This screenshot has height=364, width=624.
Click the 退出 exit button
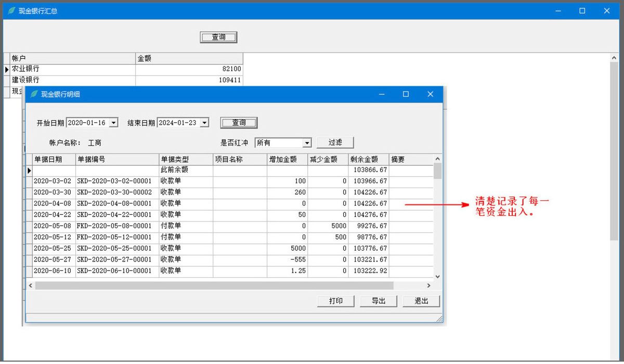point(421,301)
